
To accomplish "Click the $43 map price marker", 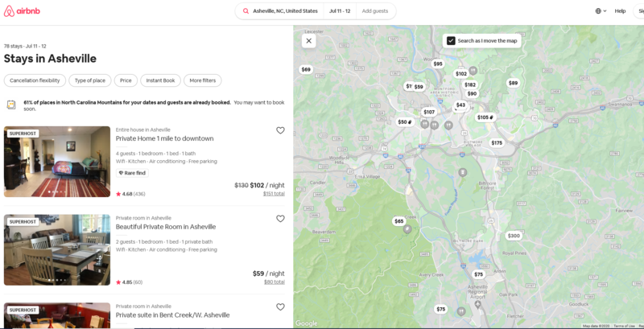I will pyautogui.click(x=460, y=105).
